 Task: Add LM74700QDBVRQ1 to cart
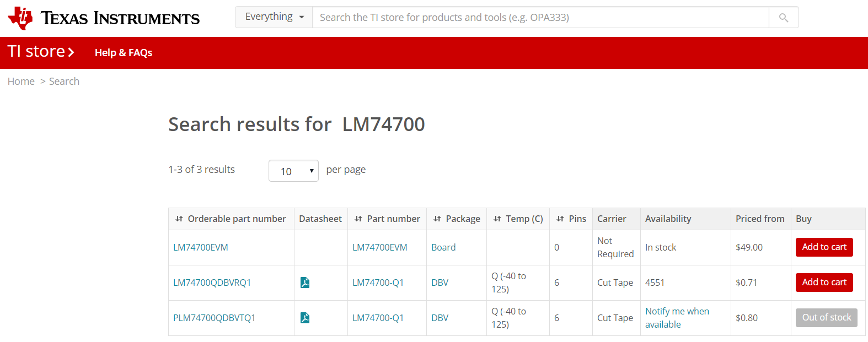824,283
